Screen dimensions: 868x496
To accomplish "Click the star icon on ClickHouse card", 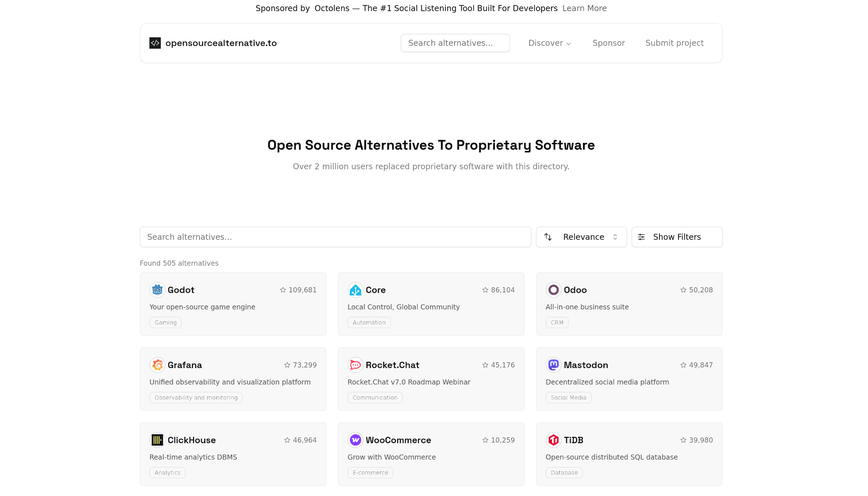I will point(287,440).
